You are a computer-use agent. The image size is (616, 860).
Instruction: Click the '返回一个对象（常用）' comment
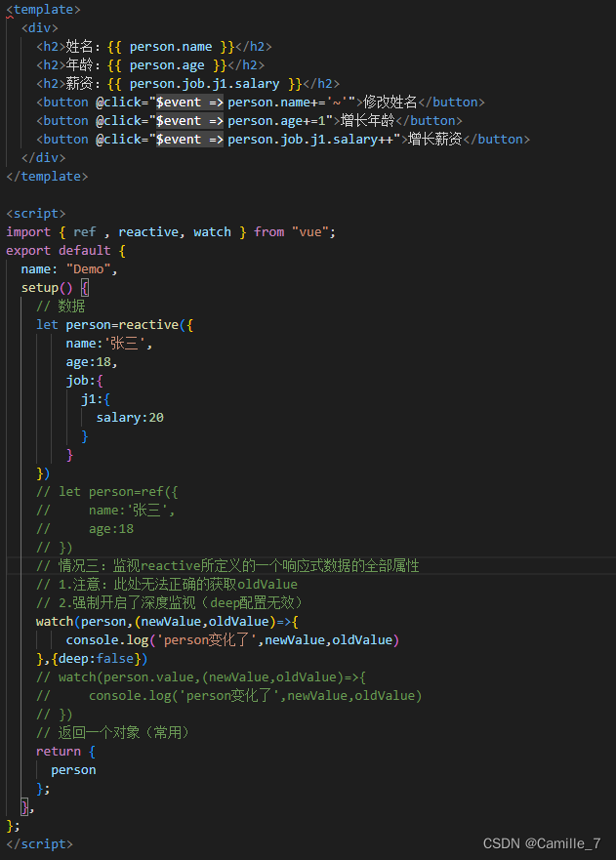112,733
